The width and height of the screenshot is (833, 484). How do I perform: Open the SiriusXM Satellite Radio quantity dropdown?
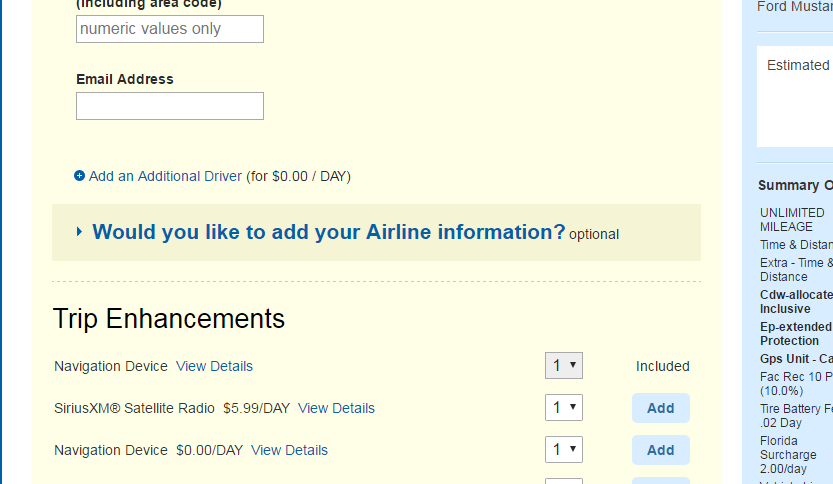coord(564,408)
